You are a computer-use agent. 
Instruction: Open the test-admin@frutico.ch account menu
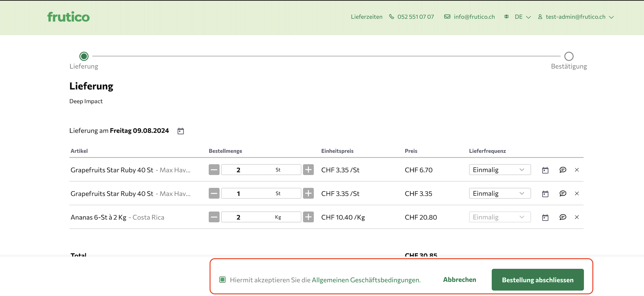(x=576, y=17)
